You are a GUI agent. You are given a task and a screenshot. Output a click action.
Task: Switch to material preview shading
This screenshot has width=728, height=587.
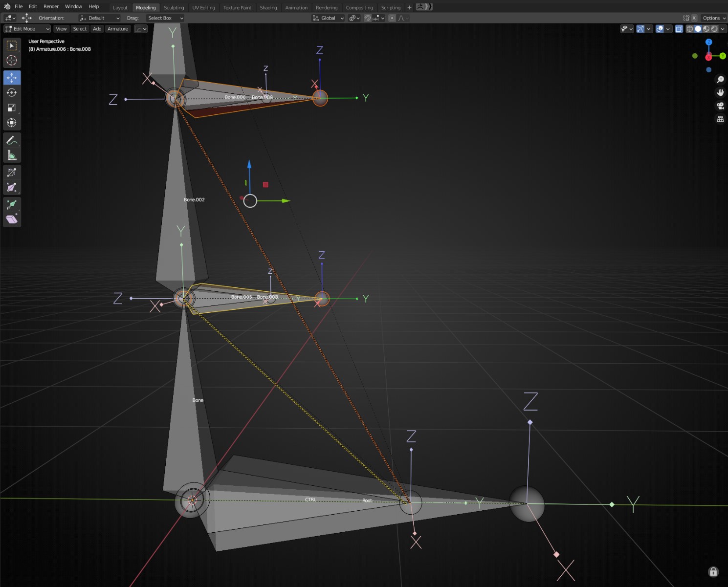pyautogui.click(x=706, y=29)
